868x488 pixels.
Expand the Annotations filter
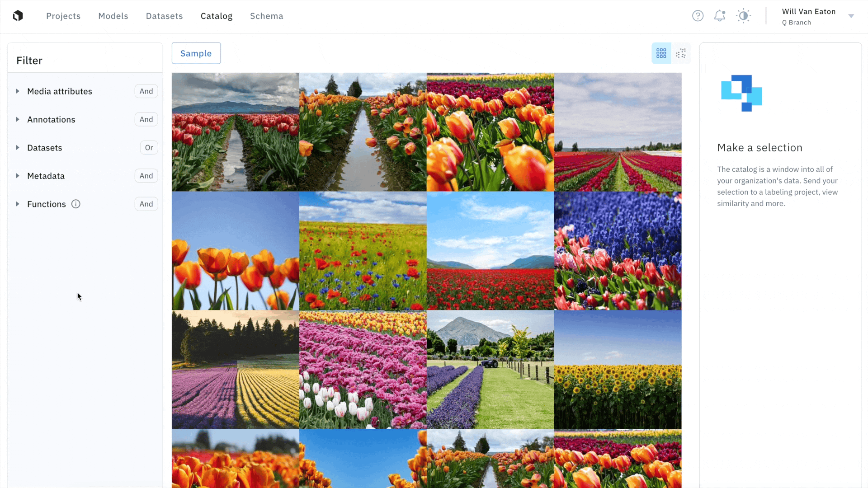coord(18,119)
